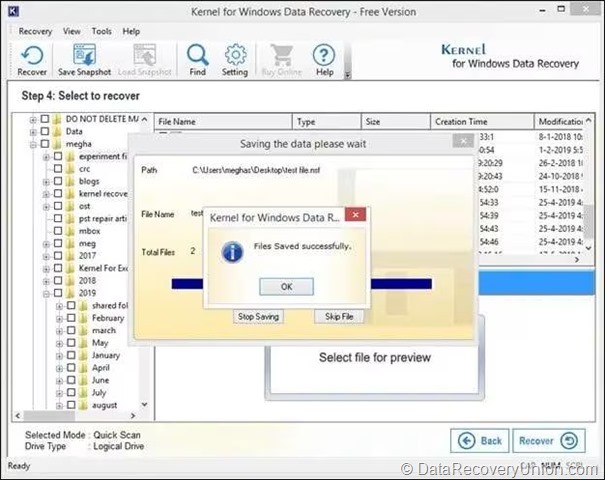This screenshot has height=480, width=605.
Task: Expand the blogs tree node
Action: (46, 182)
